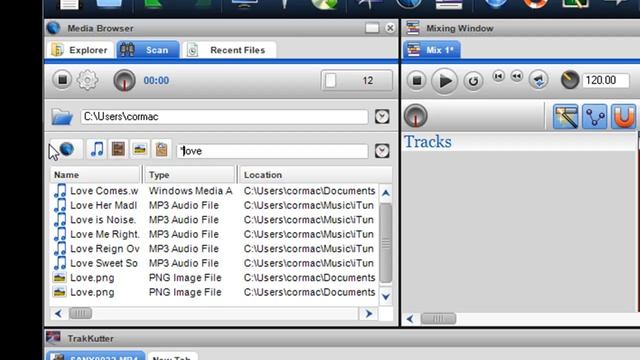Toggle the magnet snap tool
Image resolution: width=640 pixels, height=360 pixels.
coord(623,117)
